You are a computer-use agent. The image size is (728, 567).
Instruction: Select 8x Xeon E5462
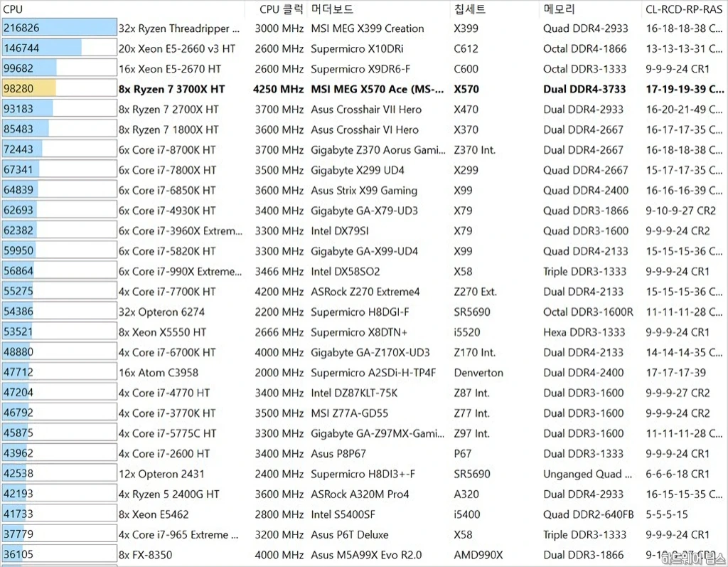coord(154,514)
